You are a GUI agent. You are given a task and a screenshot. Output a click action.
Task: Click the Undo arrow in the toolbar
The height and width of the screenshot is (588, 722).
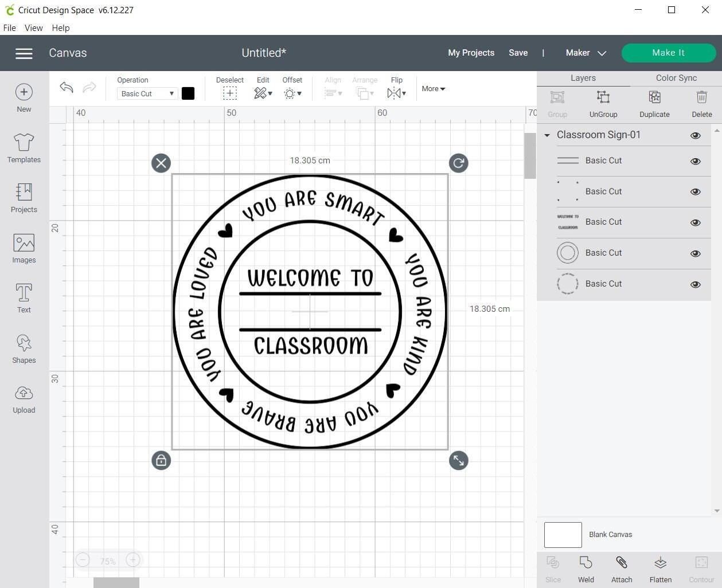coord(66,87)
